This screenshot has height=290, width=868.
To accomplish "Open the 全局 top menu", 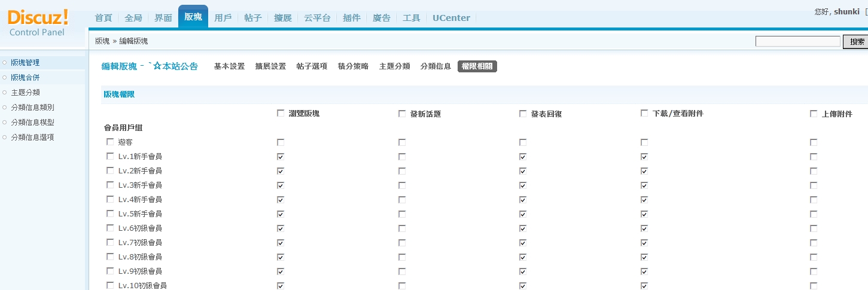I will point(133,18).
